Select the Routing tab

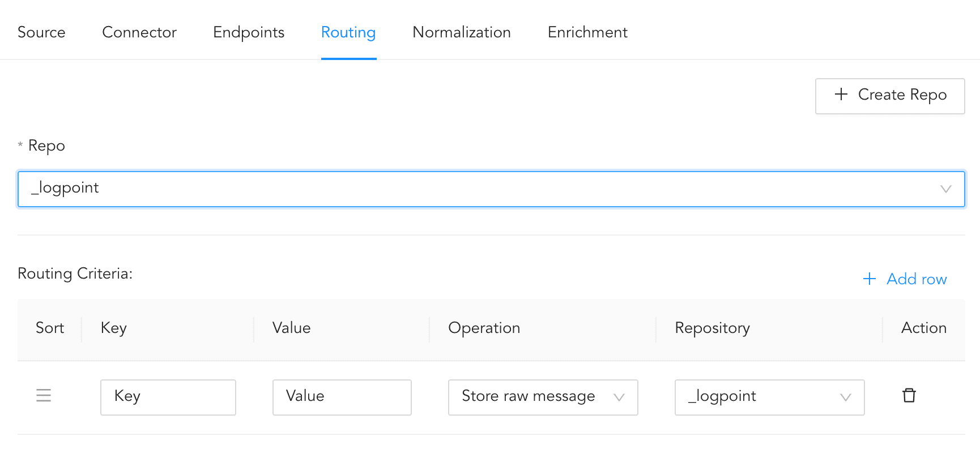pyautogui.click(x=348, y=32)
